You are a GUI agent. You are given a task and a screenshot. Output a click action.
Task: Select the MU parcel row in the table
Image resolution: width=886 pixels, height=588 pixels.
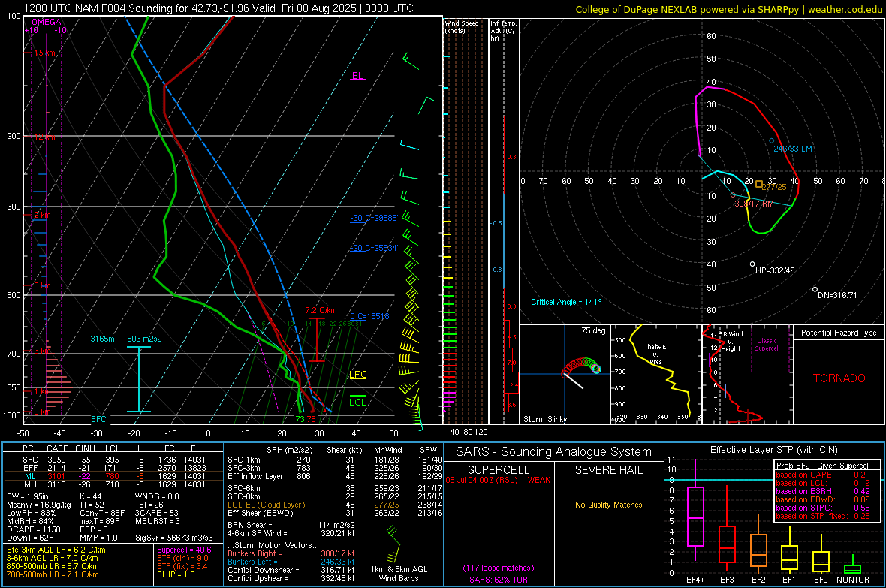113,484
